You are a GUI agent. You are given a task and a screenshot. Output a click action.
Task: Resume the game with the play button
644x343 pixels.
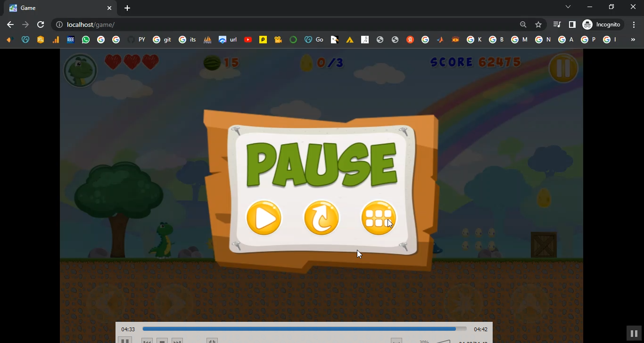click(x=264, y=218)
